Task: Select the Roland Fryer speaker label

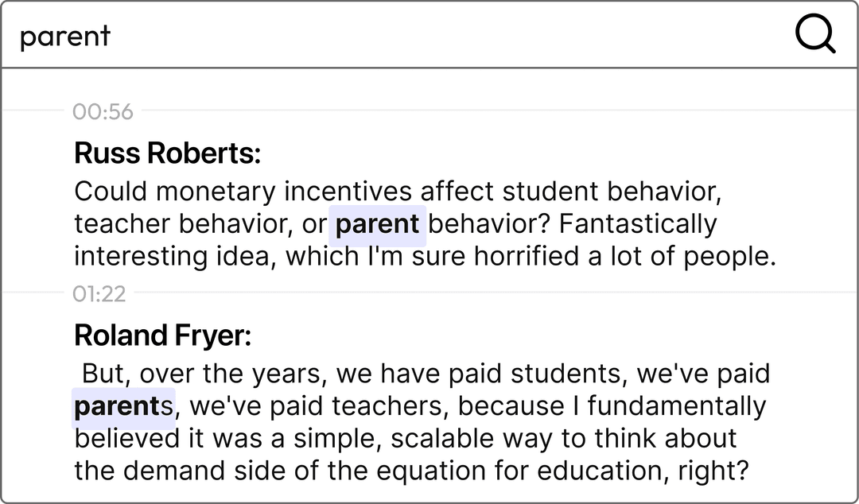Action: [163, 335]
